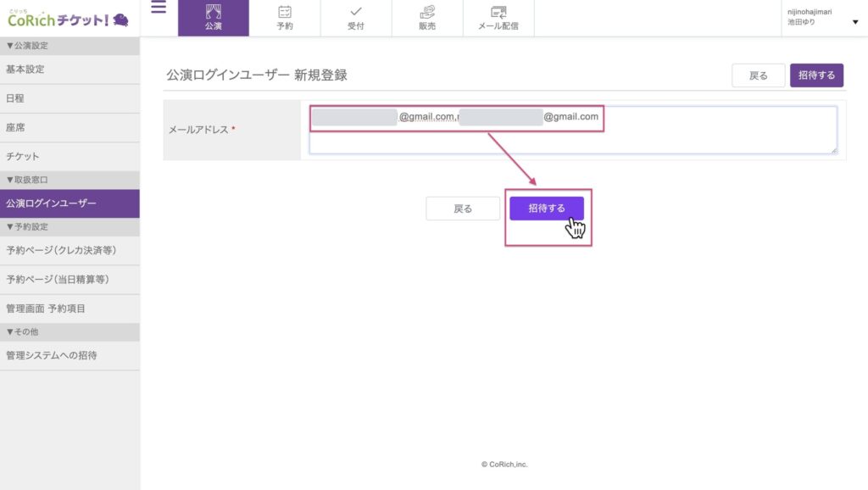
Task: Open the 販売 sales icon tab
Action: click(x=427, y=18)
